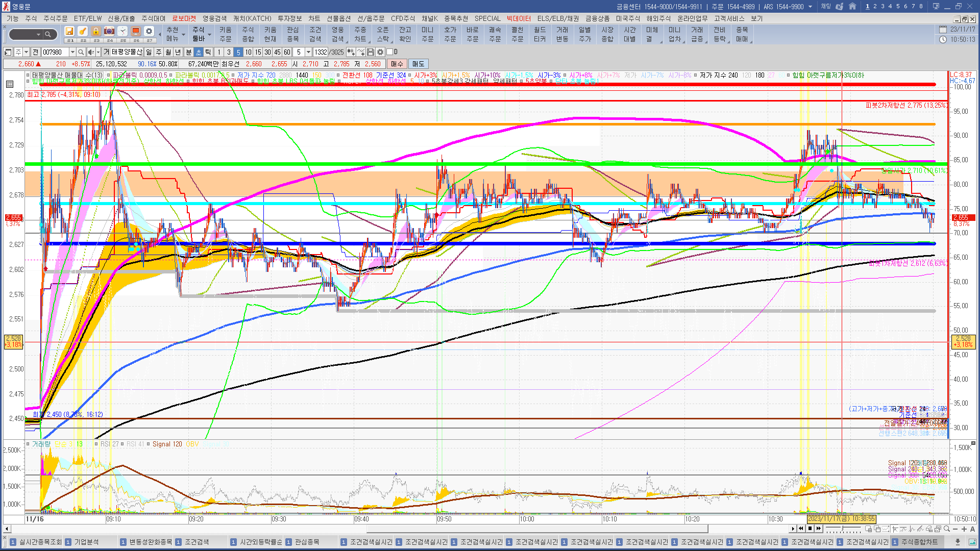Click the stock code search magnifier
980x551 pixels.
81,52
